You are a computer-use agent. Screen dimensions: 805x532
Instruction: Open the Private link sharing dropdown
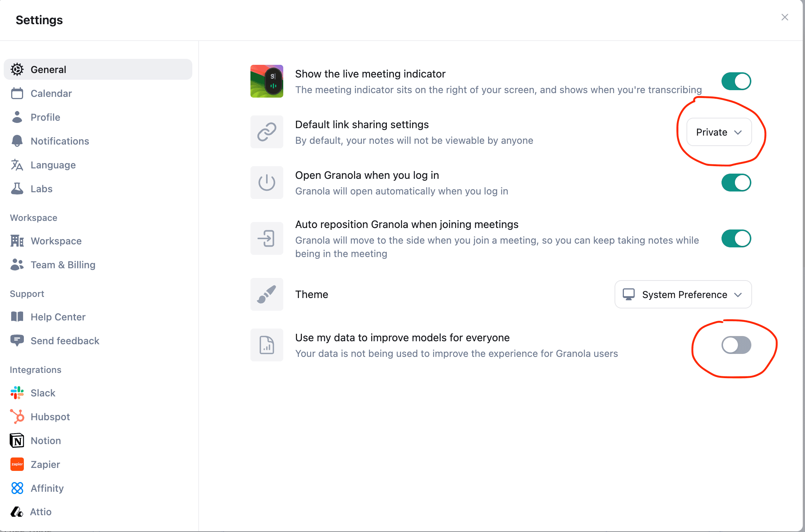[719, 132]
